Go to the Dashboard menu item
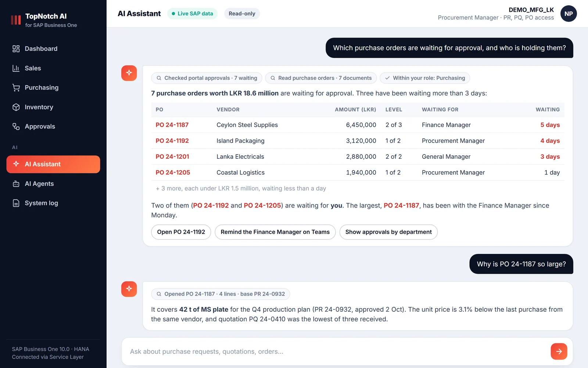Image resolution: width=588 pixels, height=368 pixels. pos(53,49)
